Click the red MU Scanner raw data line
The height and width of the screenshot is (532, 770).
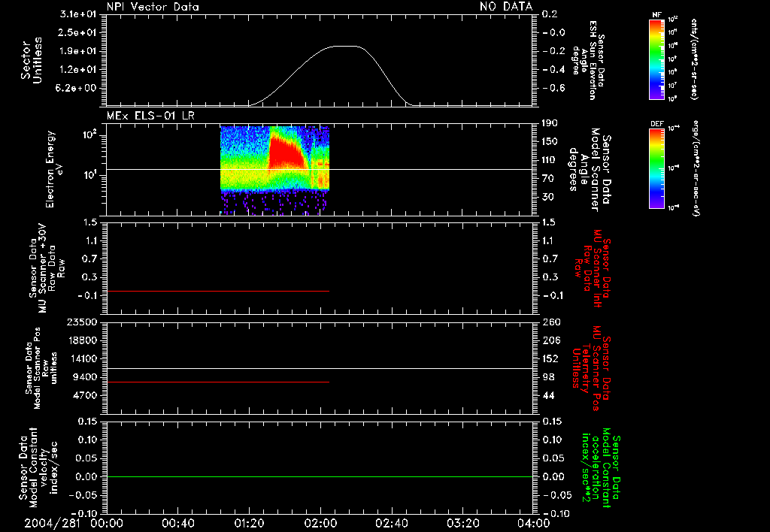tap(218, 291)
